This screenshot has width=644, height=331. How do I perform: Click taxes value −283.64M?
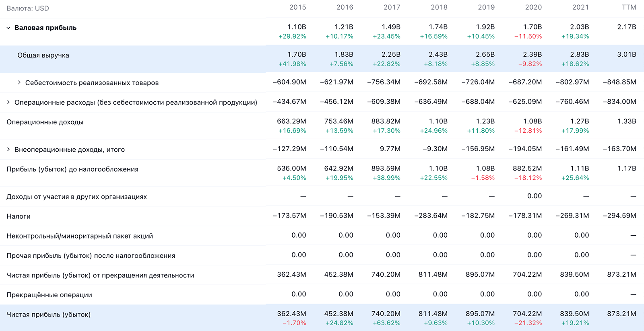click(x=431, y=216)
